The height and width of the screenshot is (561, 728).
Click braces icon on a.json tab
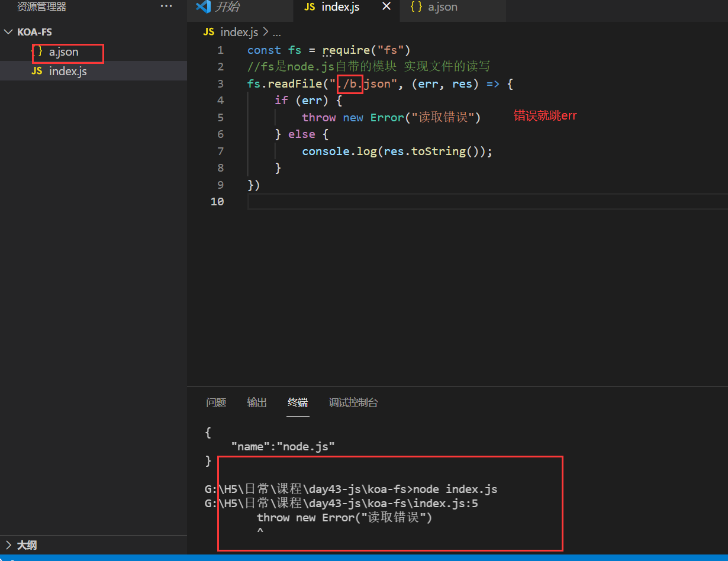click(415, 7)
